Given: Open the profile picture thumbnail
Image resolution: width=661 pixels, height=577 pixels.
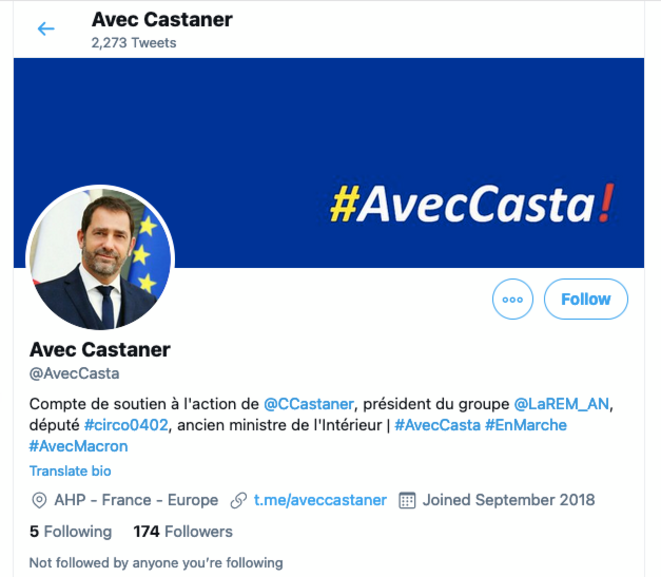Looking at the screenshot, I should tap(100, 258).
